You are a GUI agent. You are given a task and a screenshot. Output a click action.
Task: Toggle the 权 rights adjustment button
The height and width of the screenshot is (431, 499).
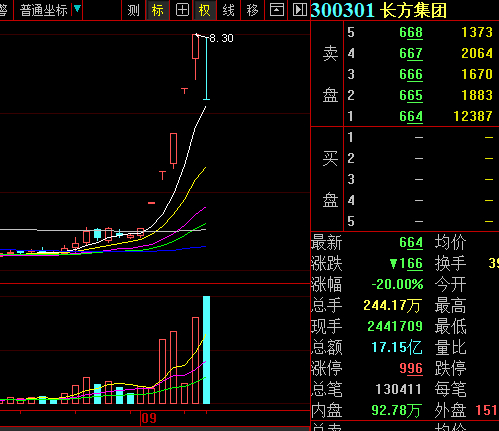click(205, 10)
